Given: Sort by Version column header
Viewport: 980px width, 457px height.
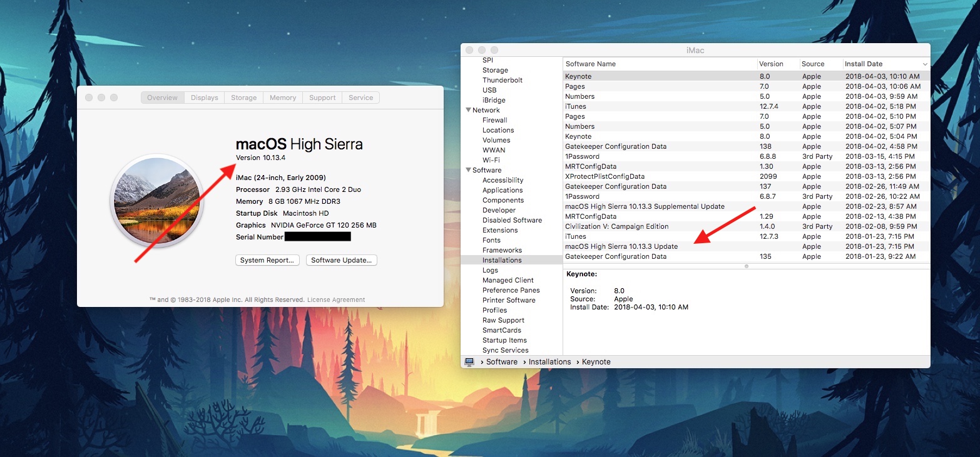Looking at the screenshot, I should [x=778, y=64].
